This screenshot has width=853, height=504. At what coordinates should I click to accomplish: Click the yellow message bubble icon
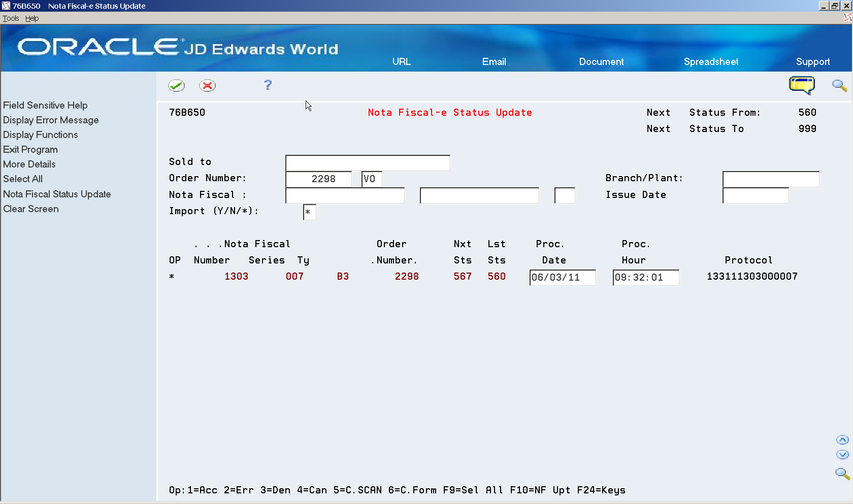coord(802,85)
